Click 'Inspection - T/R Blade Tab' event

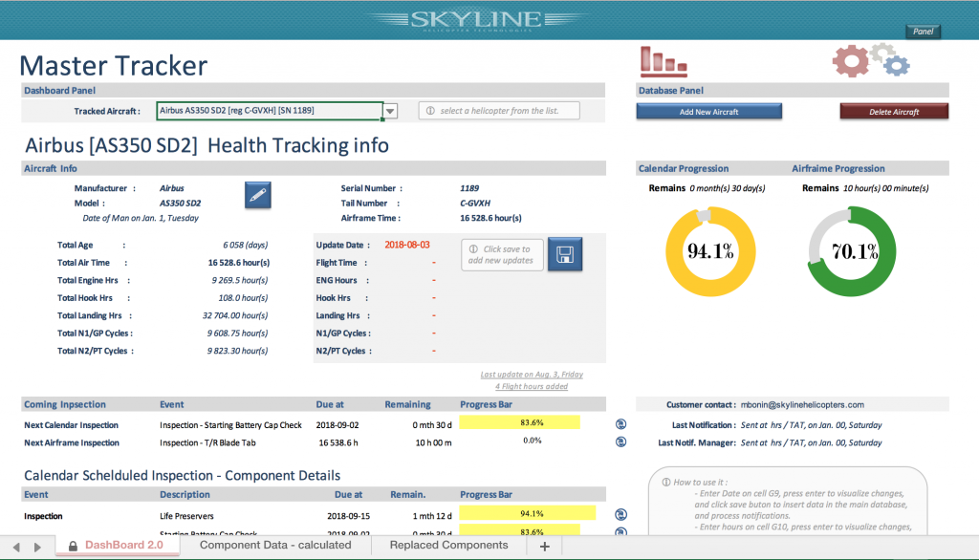point(207,442)
